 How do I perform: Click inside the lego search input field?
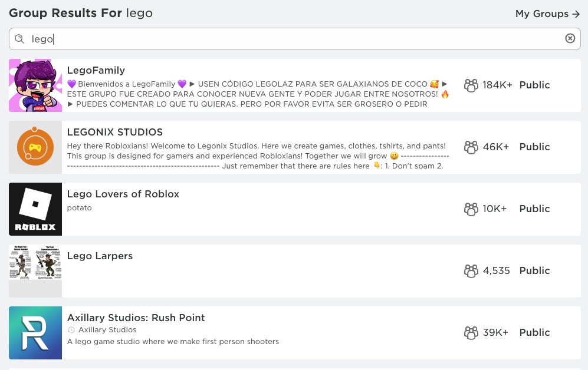(x=177, y=38)
